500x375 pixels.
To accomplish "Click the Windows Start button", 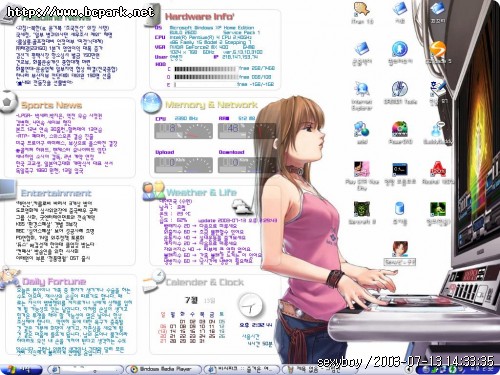I will coord(21,369).
